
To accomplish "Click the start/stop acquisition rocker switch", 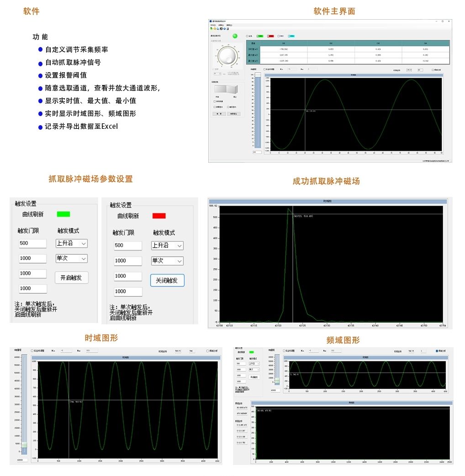I will pyautogui.click(x=226, y=89).
